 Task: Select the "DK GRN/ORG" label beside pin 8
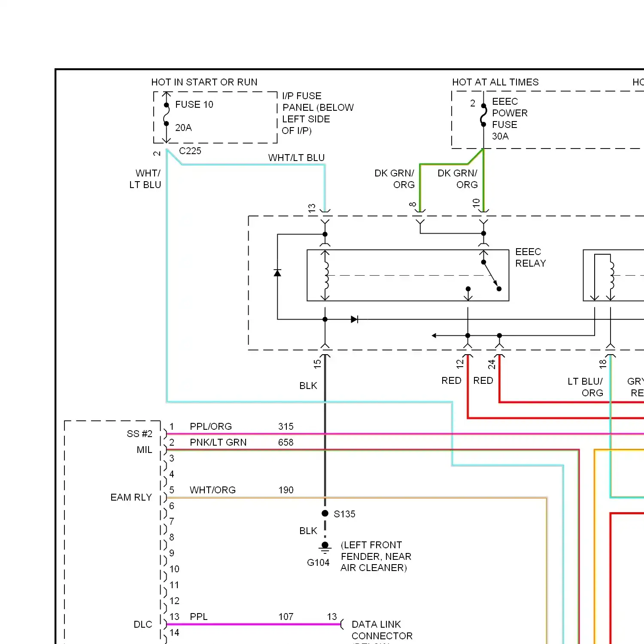(394, 179)
